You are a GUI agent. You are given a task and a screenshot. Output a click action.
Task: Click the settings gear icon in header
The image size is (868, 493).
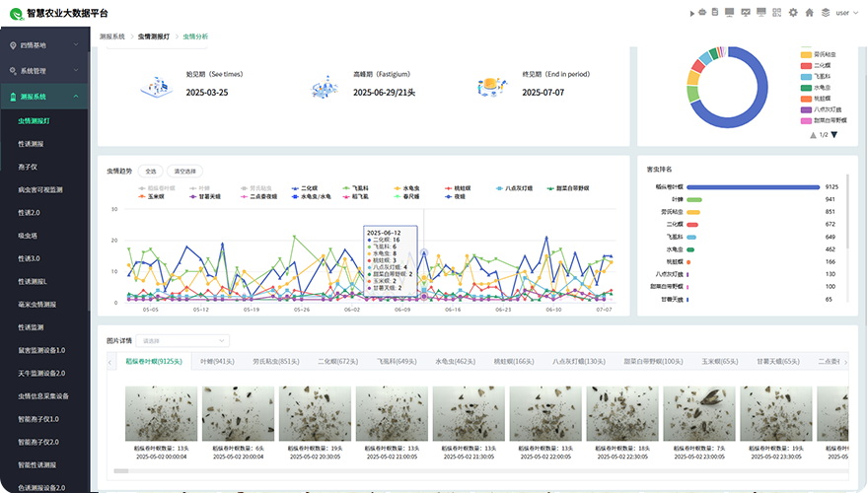[x=793, y=13]
